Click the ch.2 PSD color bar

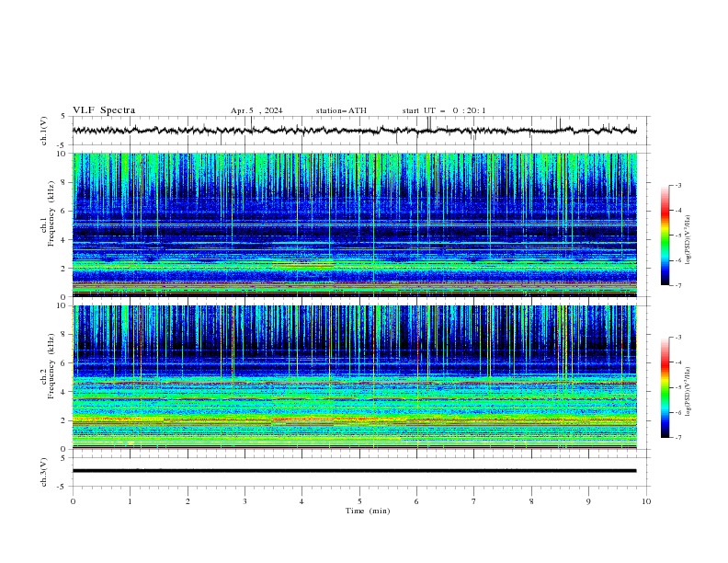click(x=665, y=387)
